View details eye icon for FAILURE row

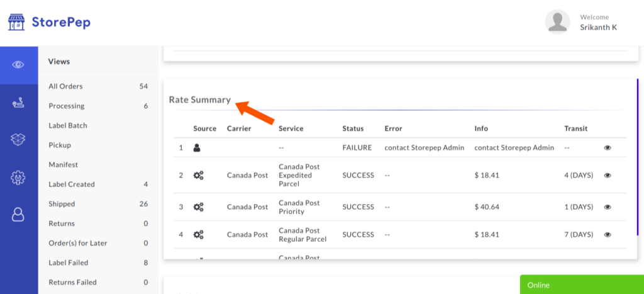(608, 147)
